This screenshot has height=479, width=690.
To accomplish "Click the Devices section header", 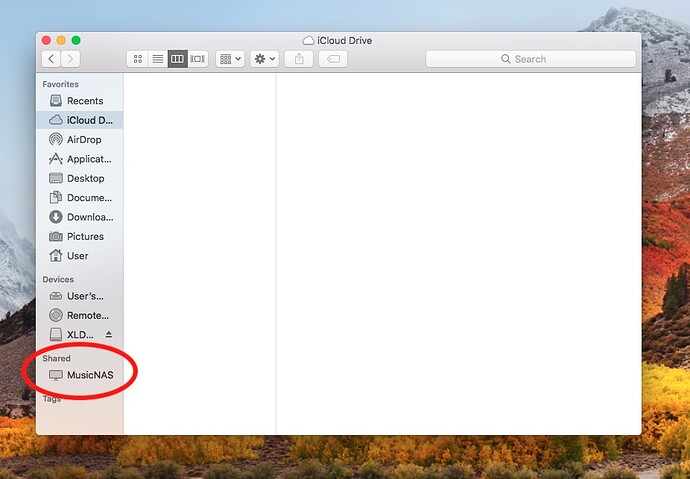I will [58, 279].
